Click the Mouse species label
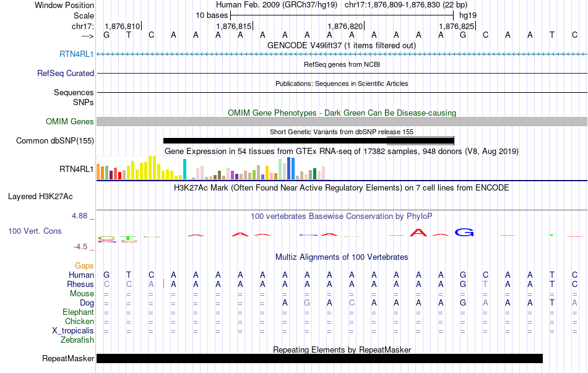This screenshot has height=373, width=588. [x=82, y=294]
